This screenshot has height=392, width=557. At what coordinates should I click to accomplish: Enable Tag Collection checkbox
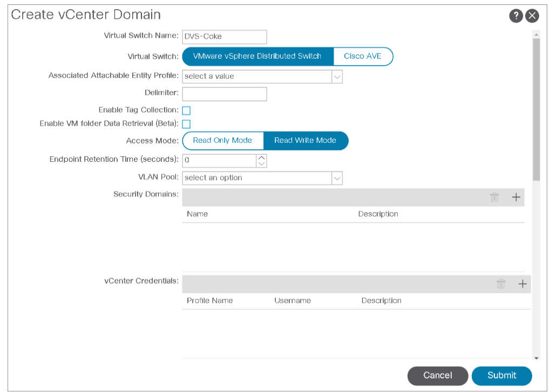(186, 111)
